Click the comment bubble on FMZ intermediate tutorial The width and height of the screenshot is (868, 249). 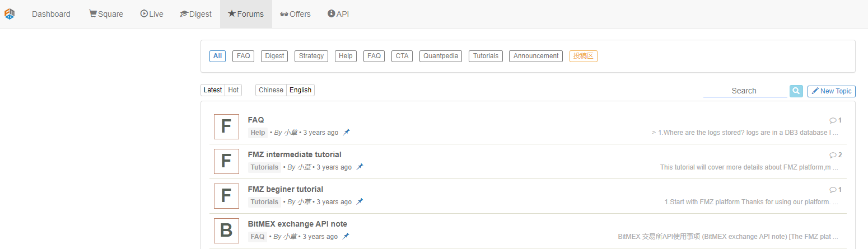pyautogui.click(x=833, y=155)
